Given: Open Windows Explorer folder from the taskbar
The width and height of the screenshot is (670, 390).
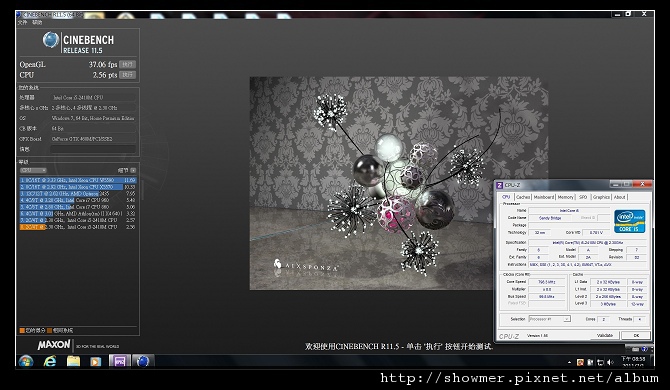Looking at the screenshot, I should [73, 361].
